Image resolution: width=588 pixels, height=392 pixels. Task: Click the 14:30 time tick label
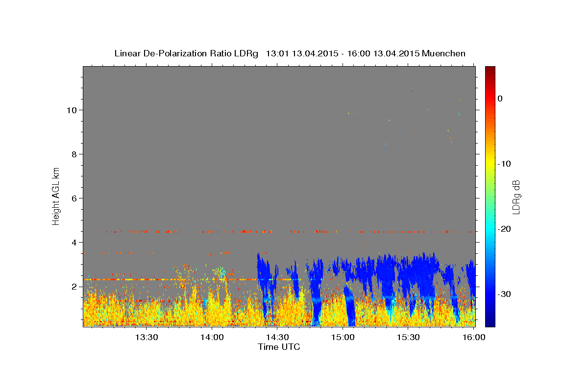tap(277, 337)
